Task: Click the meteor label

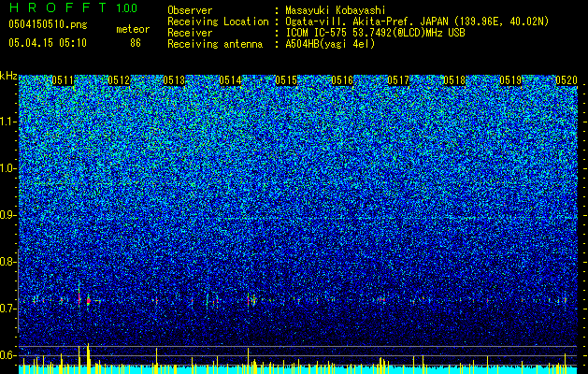Action: [x=133, y=29]
